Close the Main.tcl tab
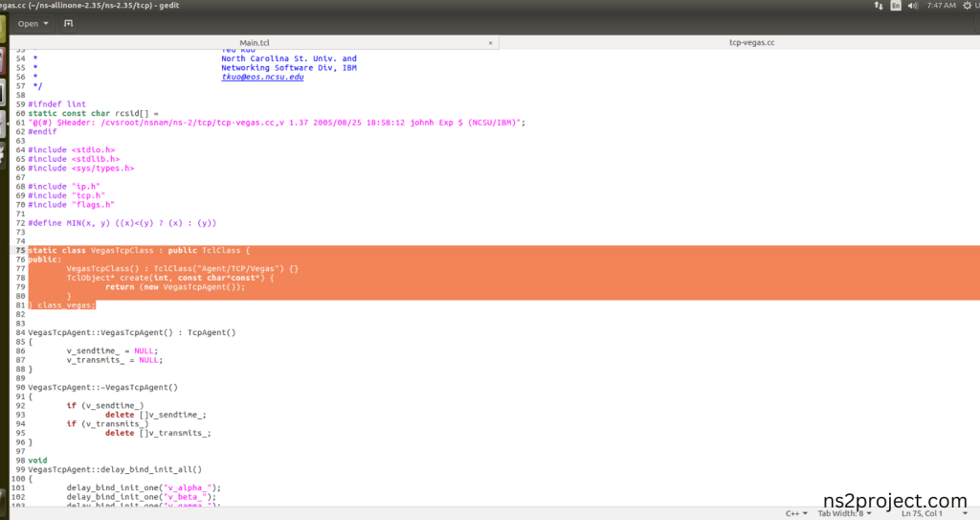This screenshot has width=980, height=520. 491,43
